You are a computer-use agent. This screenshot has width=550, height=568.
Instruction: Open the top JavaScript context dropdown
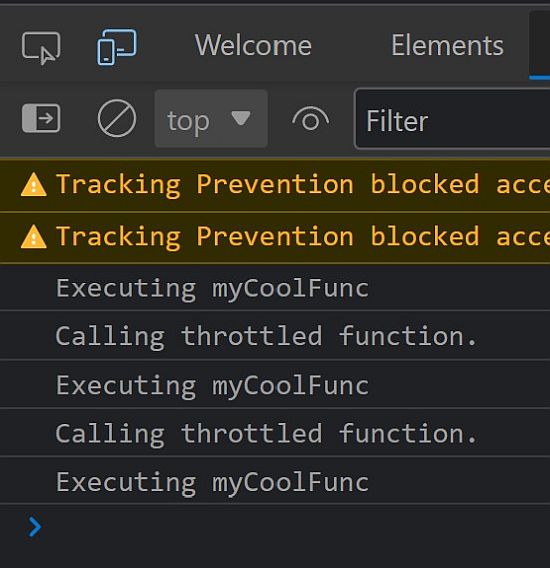click(x=211, y=118)
